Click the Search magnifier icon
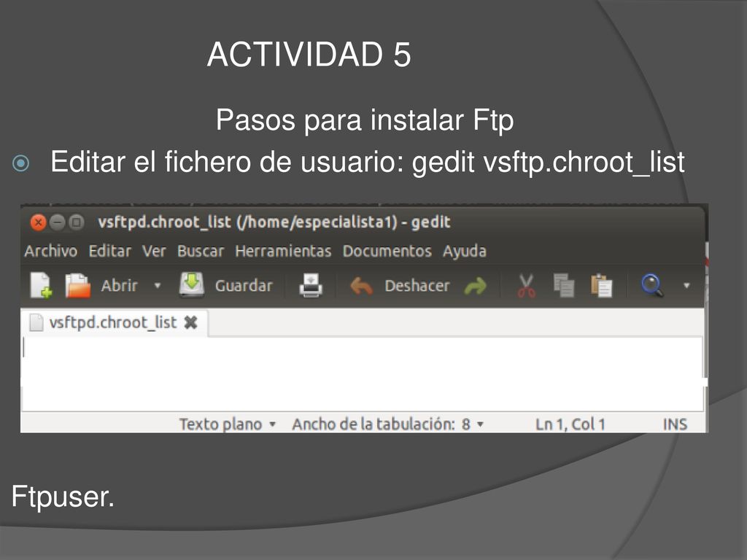Viewport: 747px width, 560px height. 652,285
